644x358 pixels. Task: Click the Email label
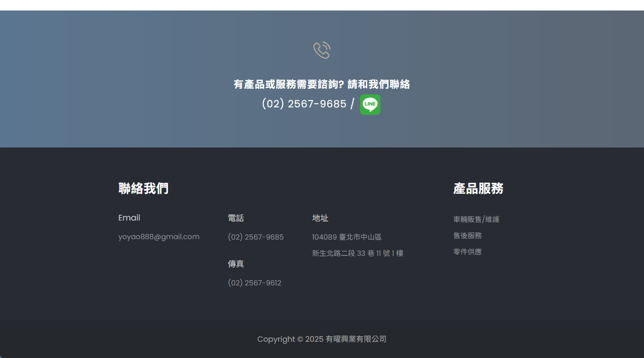coord(129,218)
